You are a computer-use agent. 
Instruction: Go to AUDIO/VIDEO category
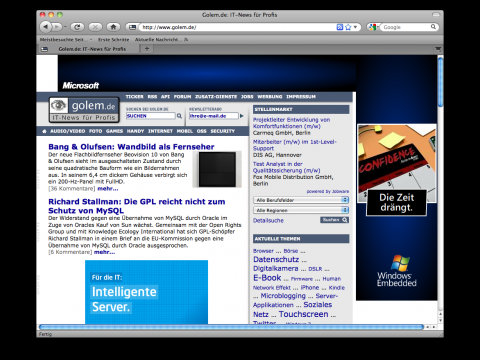(68, 131)
